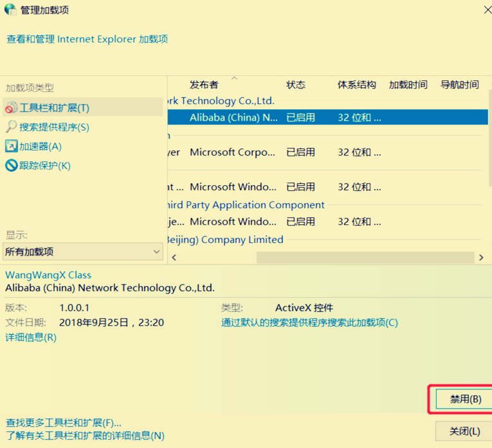Click the vertical scrollbar of add-on list

tap(490, 138)
